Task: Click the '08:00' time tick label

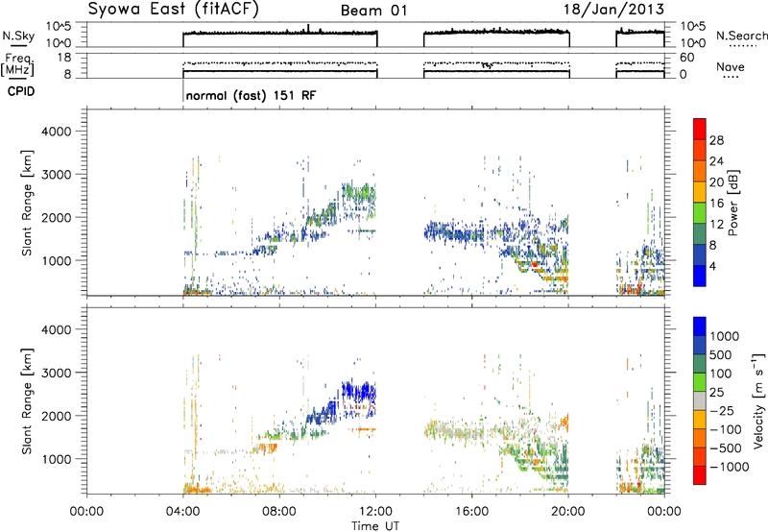Action: pyautogui.click(x=278, y=512)
